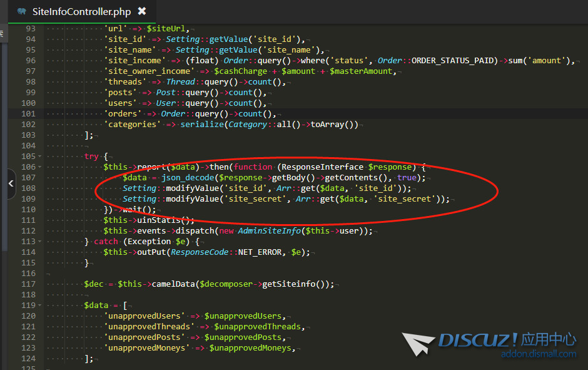Click '$masterAmount' variable on line 97
The width and height of the screenshot is (588, 370).
tap(361, 71)
